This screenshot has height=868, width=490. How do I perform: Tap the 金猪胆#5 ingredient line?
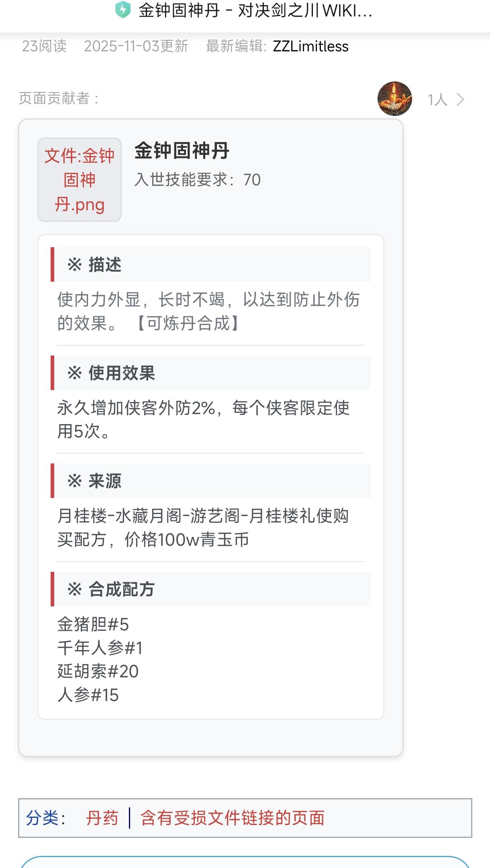(93, 624)
